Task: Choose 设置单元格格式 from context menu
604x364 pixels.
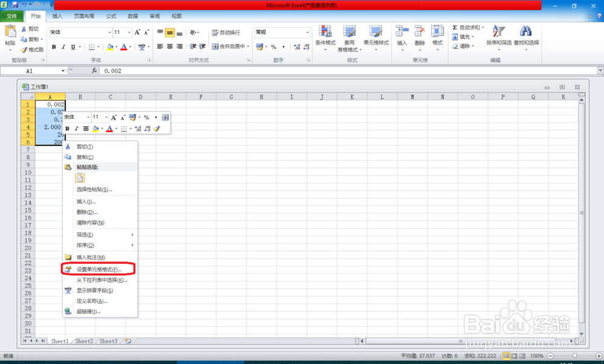Action: tap(100, 269)
